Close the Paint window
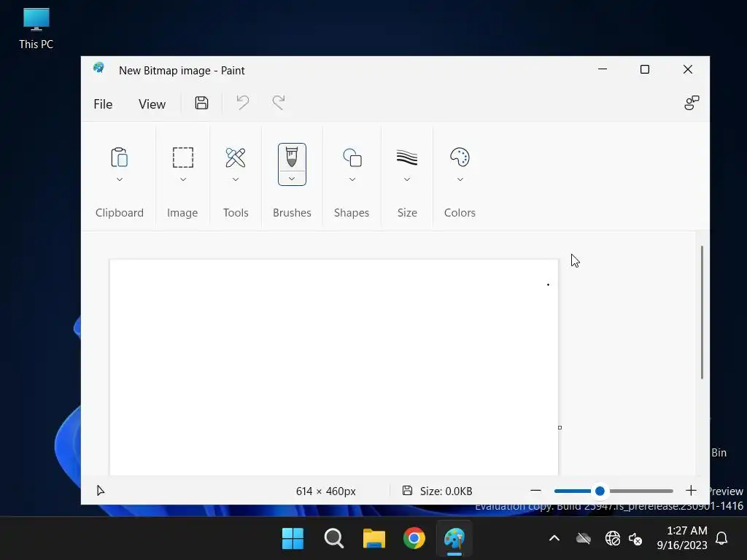The image size is (747, 560). [x=687, y=69]
